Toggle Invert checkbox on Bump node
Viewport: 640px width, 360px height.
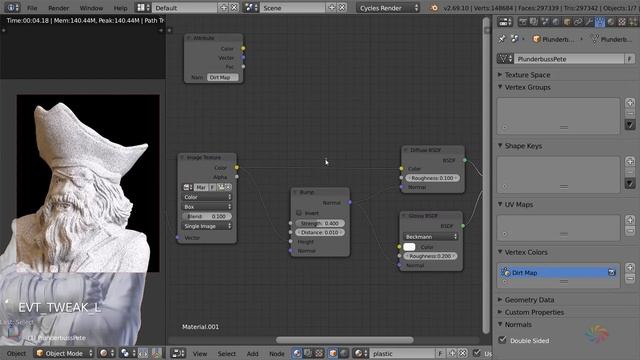299,213
